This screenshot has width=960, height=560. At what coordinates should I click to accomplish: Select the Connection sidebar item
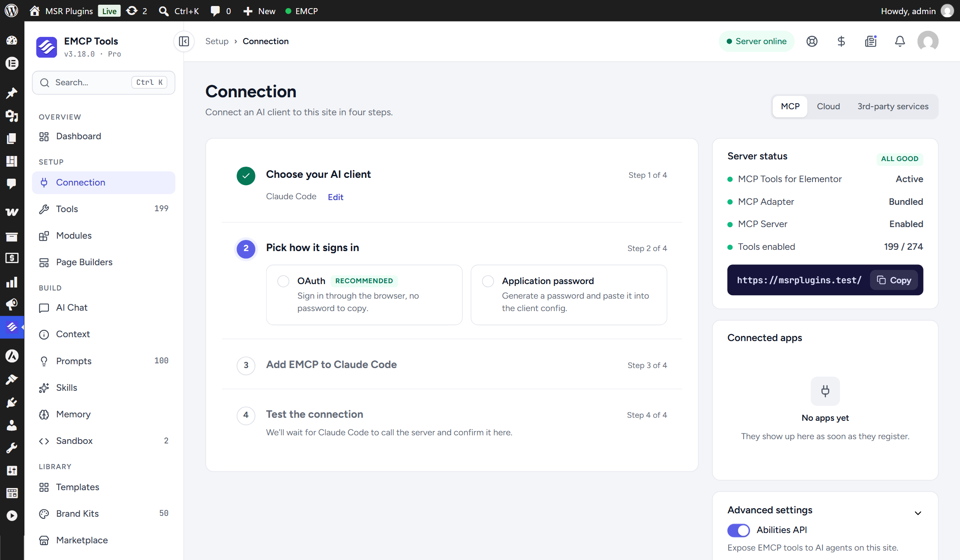click(x=103, y=183)
